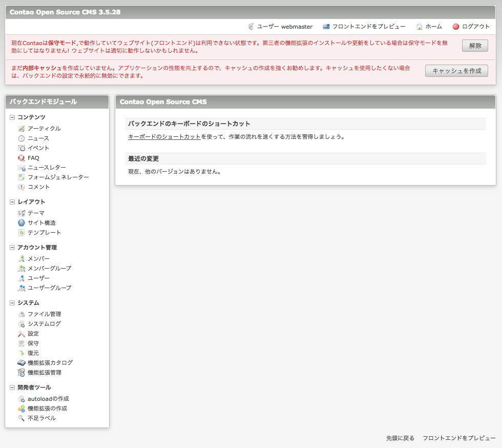Open the ファイル管理 module

45,314
